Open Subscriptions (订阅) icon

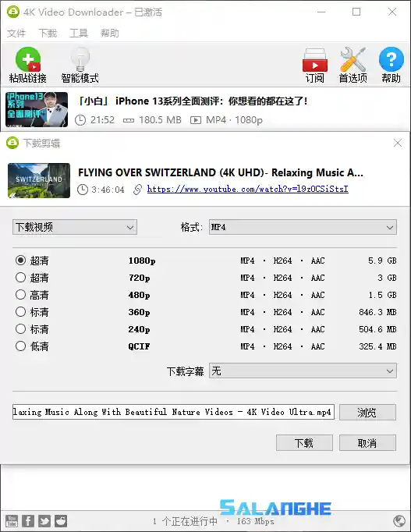tap(315, 60)
